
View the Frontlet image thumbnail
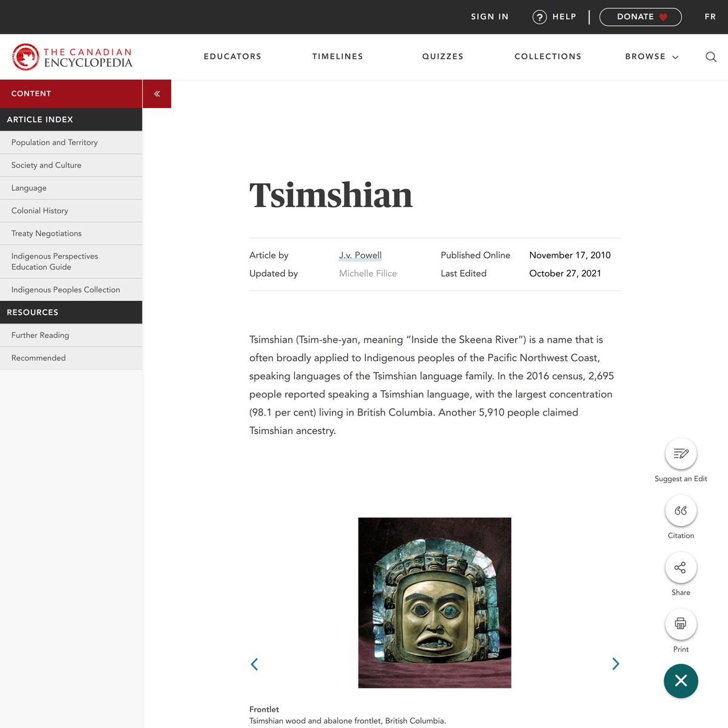[434, 602]
